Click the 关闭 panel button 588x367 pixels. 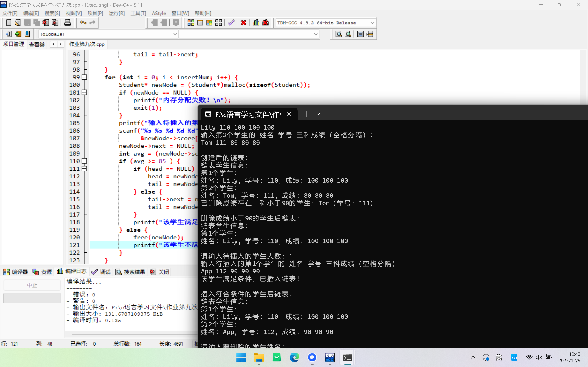(x=160, y=272)
